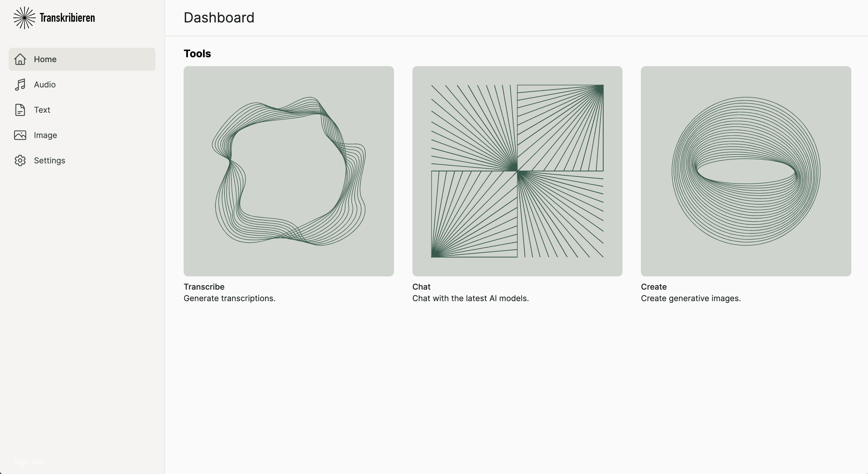Navigate to Home in the sidebar menu
The image size is (868, 474).
click(x=45, y=59)
